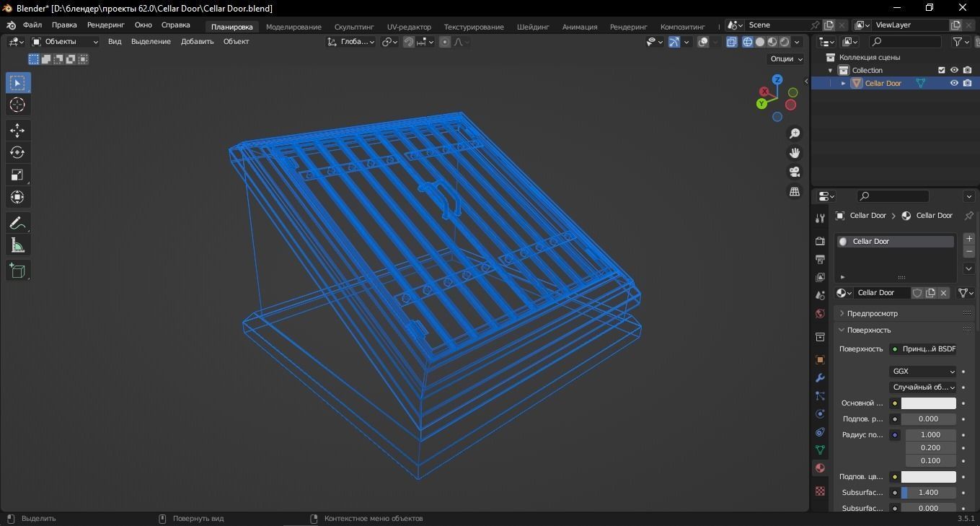Switch to wireframe viewport shading

(x=747, y=42)
